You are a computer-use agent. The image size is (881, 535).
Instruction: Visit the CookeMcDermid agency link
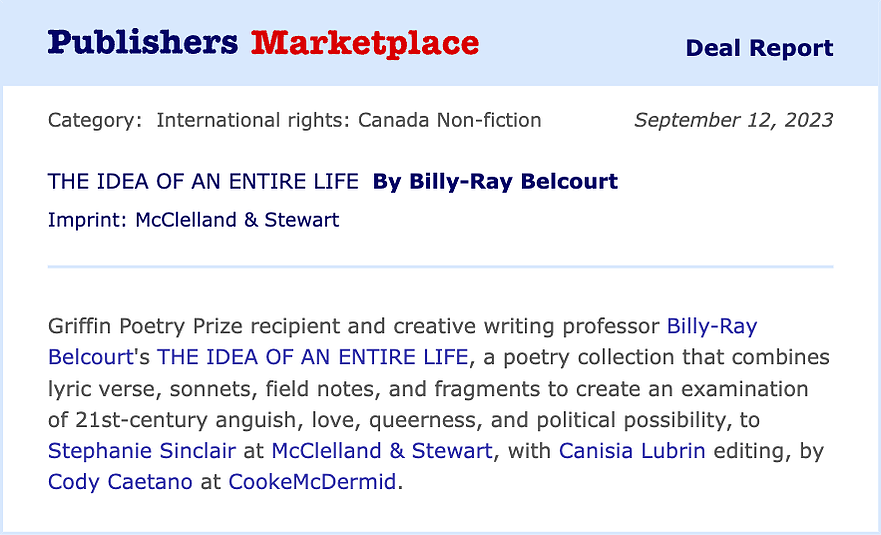click(x=312, y=482)
